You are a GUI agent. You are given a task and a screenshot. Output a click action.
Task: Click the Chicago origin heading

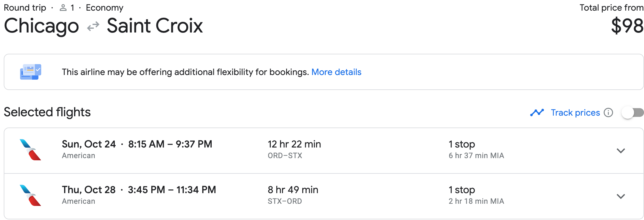tap(41, 26)
